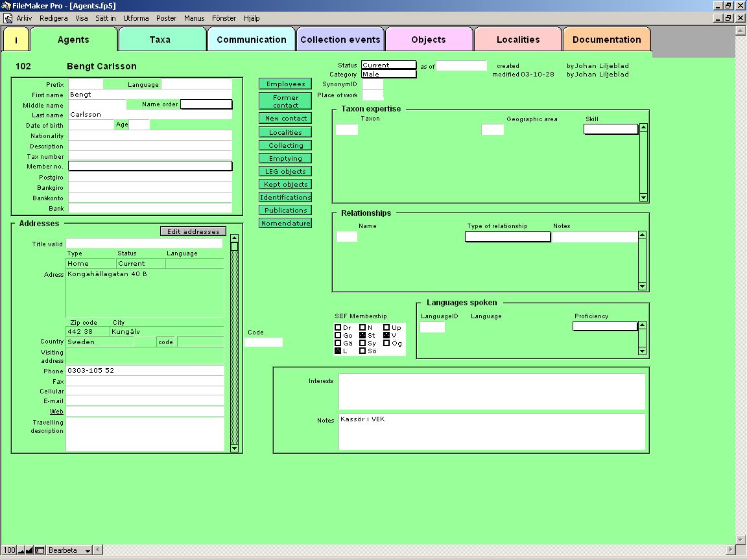The width and height of the screenshot is (747, 560).
Task: Open the Category field showing Male
Action: [388, 75]
